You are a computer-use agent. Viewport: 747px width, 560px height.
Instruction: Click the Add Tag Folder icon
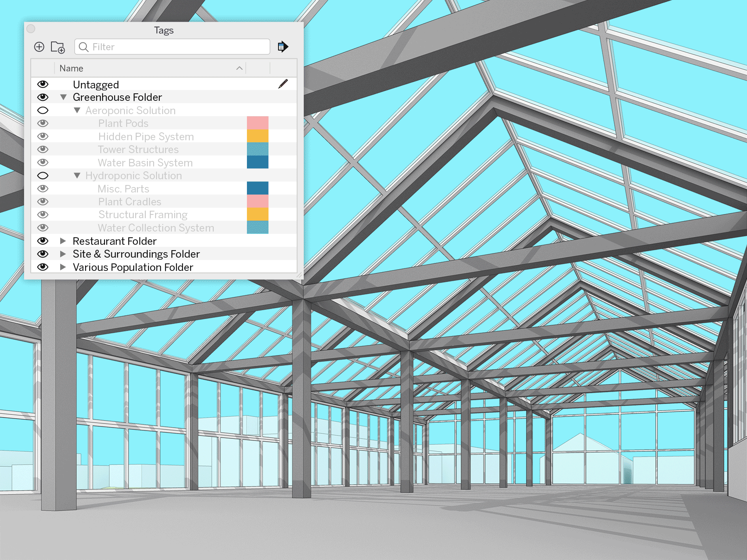click(x=58, y=47)
